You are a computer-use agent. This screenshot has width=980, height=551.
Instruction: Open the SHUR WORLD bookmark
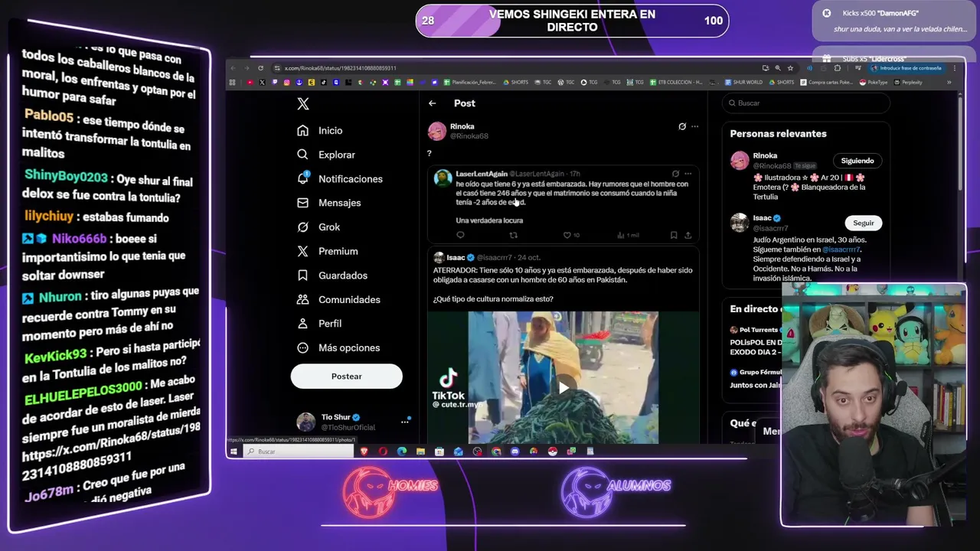click(742, 82)
